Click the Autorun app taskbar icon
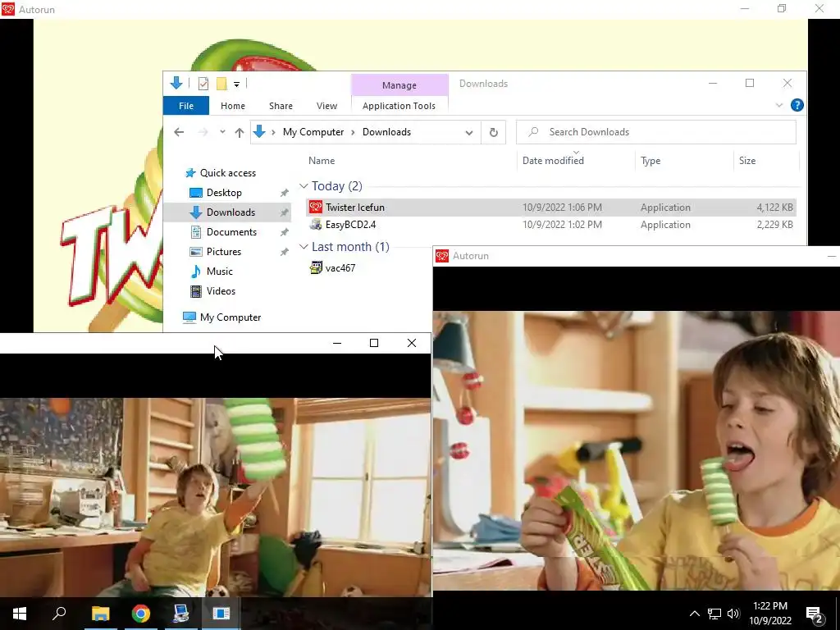Image resolution: width=840 pixels, height=630 pixels. pos(221,614)
